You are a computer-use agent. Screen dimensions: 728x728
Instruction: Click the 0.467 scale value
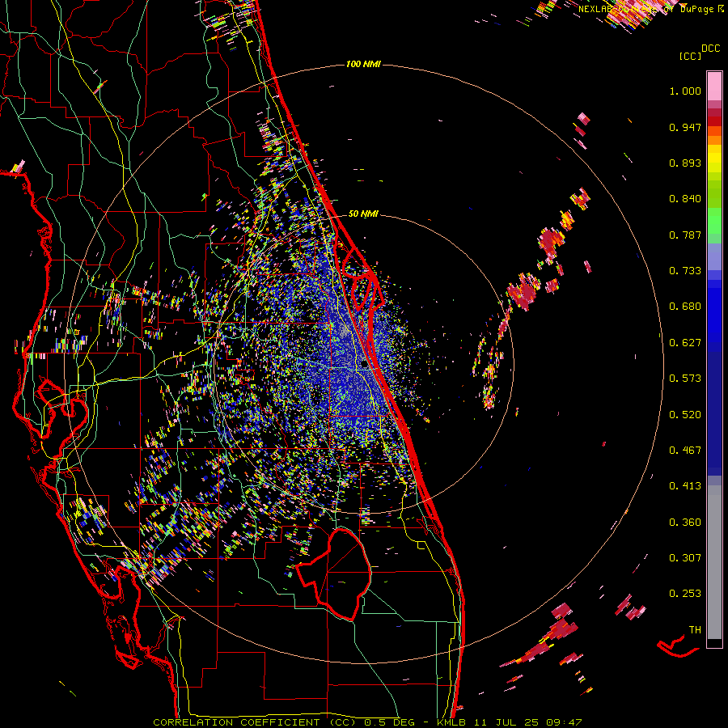(685, 451)
